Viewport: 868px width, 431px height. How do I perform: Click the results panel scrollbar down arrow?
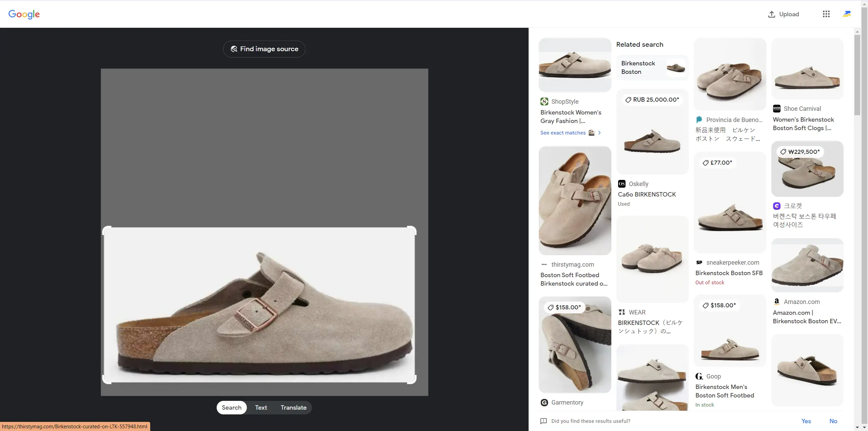[x=857, y=428]
